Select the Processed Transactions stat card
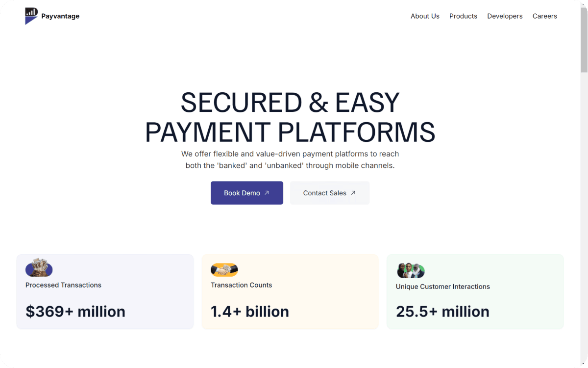The height and width of the screenshot is (368, 588). click(x=105, y=291)
